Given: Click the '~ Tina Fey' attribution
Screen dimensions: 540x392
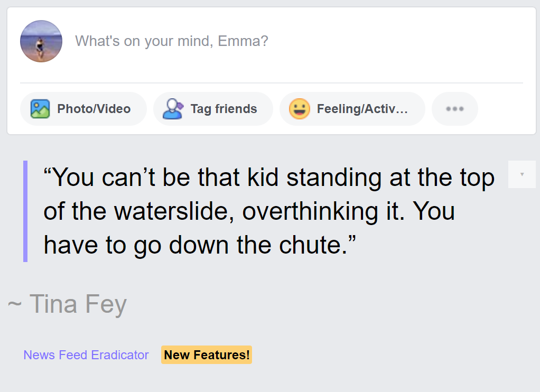Looking at the screenshot, I should 68,304.
